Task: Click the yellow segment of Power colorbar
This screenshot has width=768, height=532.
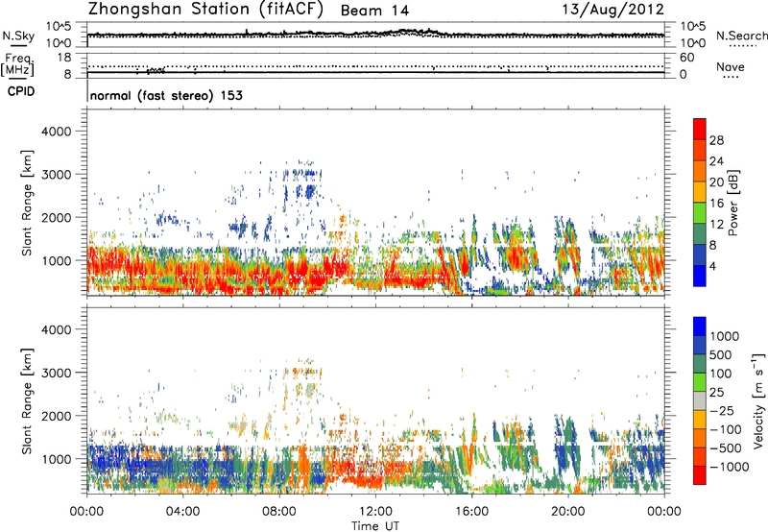Action: [x=700, y=191]
